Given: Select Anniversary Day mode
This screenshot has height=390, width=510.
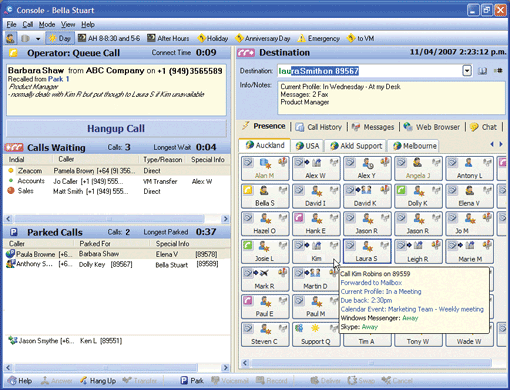Looking at the screenshot, I should point(263,38).
